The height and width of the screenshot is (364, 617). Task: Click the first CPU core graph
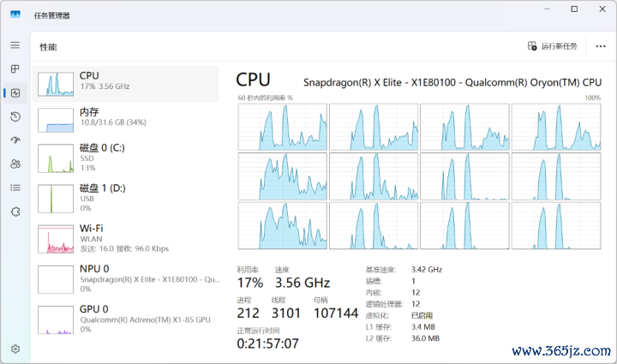pyautogui.click(x=282, y=127)
